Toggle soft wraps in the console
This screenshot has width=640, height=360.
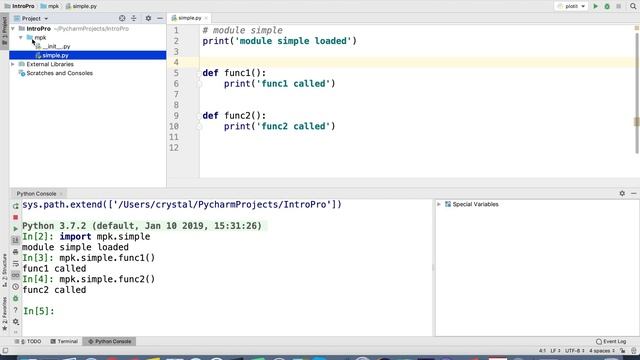(x=16, y=264)
